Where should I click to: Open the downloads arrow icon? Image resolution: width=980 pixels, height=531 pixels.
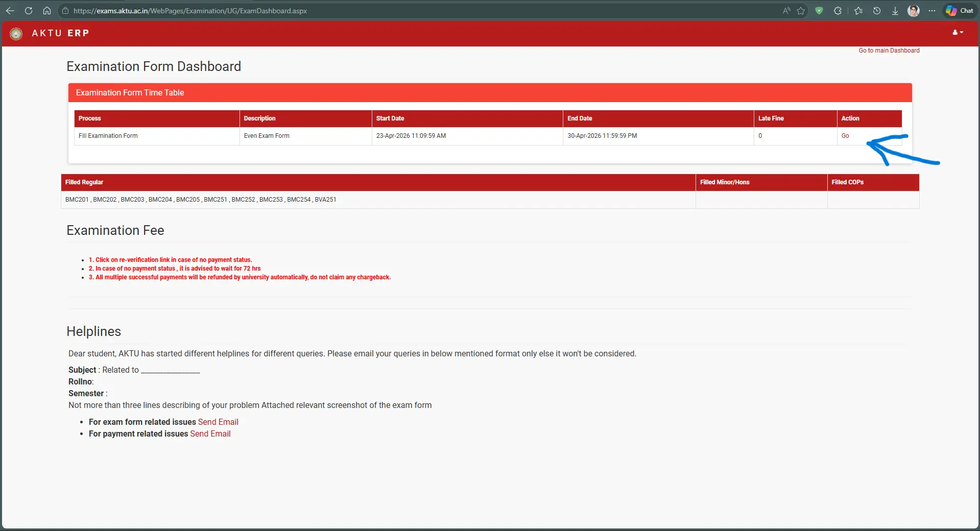tap(895, 11)
